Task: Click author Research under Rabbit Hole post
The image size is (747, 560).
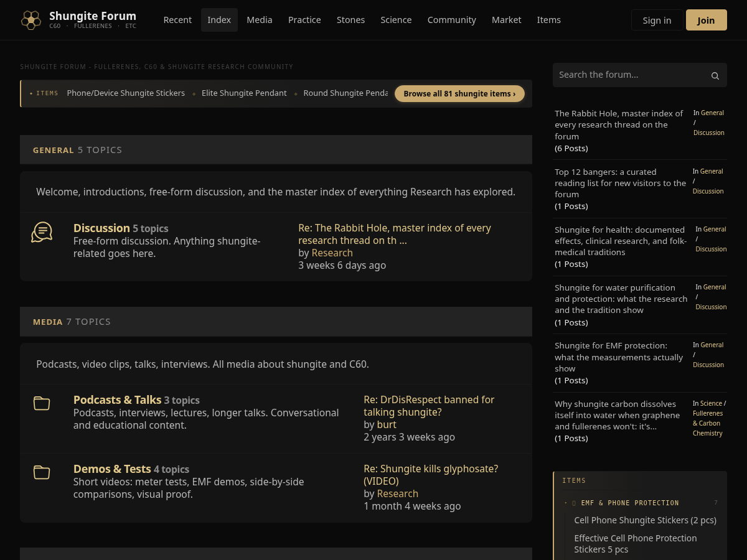Action: pos(332,253)
